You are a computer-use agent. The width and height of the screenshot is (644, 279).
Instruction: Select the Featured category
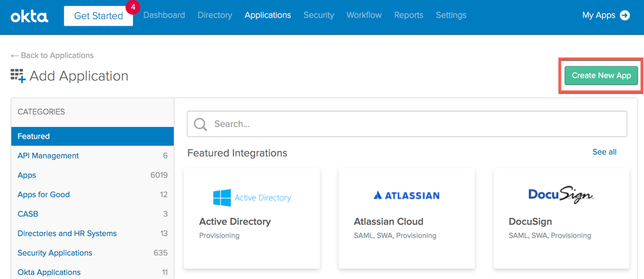click(92, 136)
